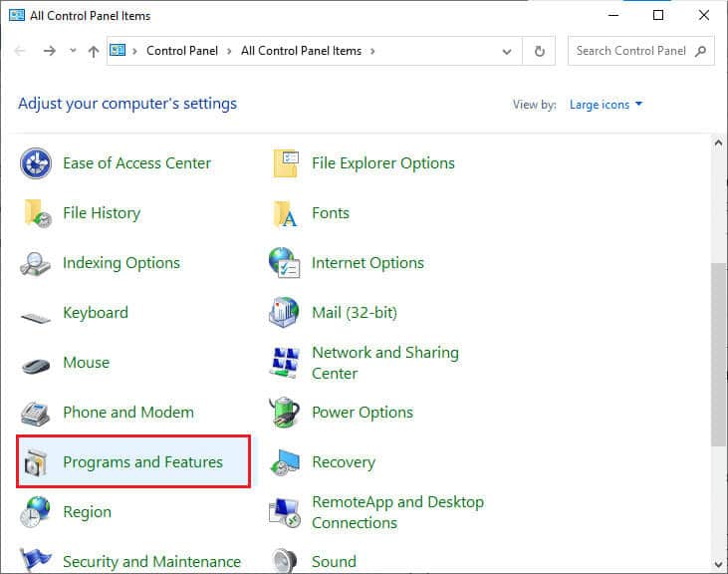This screenshot has height=574, width=728.
Task: Refresh the Control Panel view
Action: 539,51
